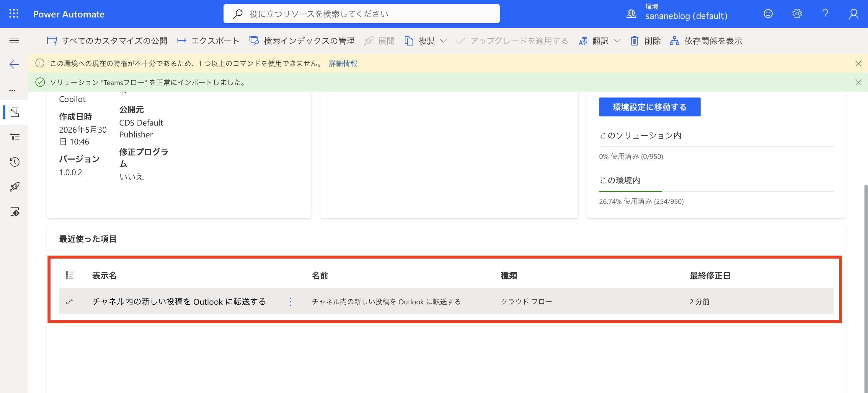Screen dimensions: 868x393
Task: Toggle the hamburger navigation menu
Action: (x=14, y=40)
